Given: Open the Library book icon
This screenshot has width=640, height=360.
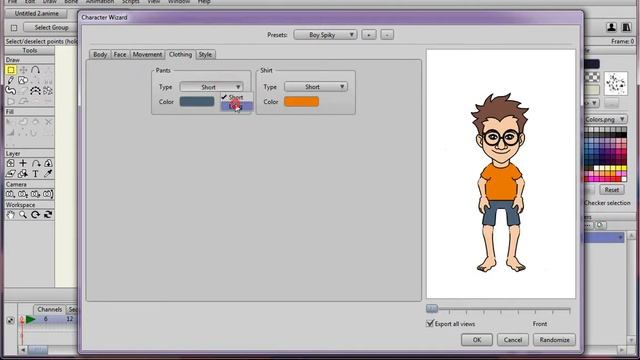Looking at the screenshot, I should tap(626, 27).
